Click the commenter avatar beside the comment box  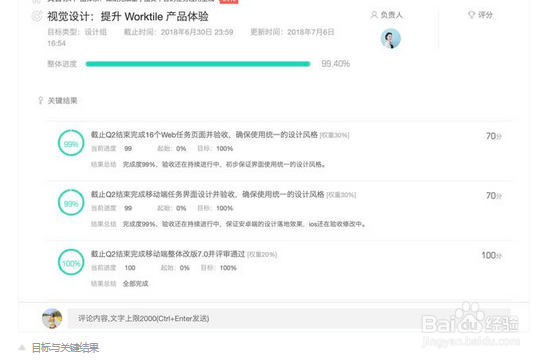[x=52, y=319]
